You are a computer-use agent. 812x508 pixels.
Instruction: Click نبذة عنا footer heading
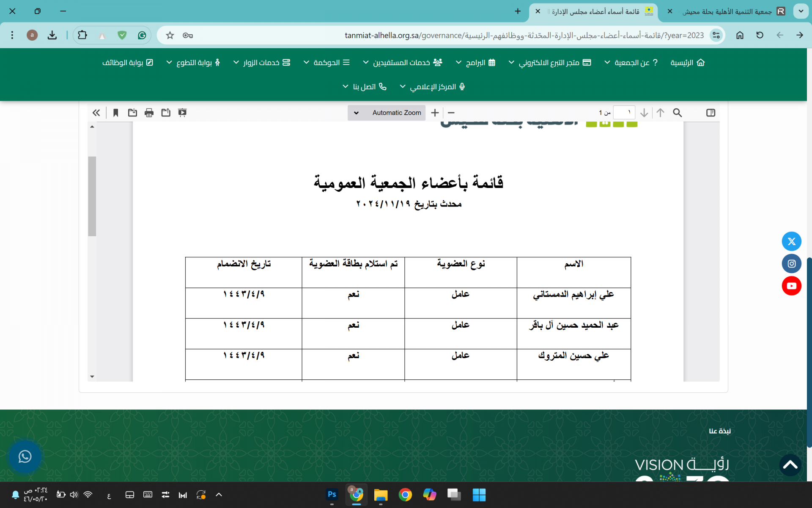720,431
